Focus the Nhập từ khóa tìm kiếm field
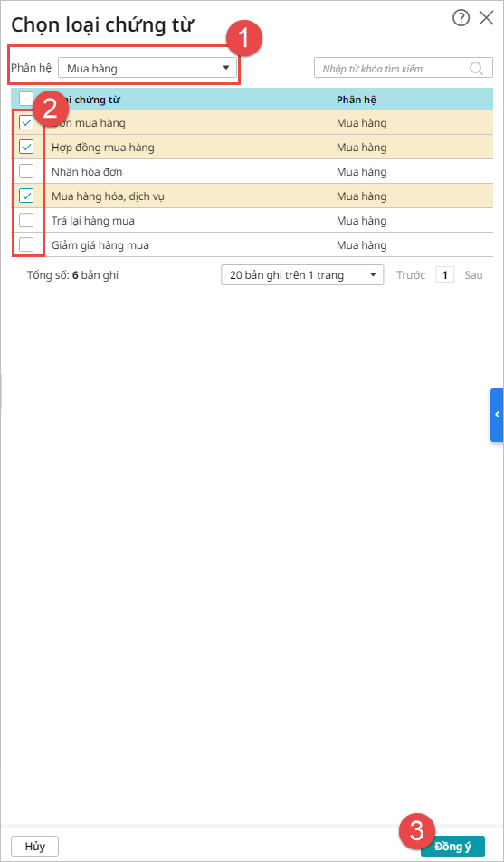504x862 pixels. click(x=400, y=69)
